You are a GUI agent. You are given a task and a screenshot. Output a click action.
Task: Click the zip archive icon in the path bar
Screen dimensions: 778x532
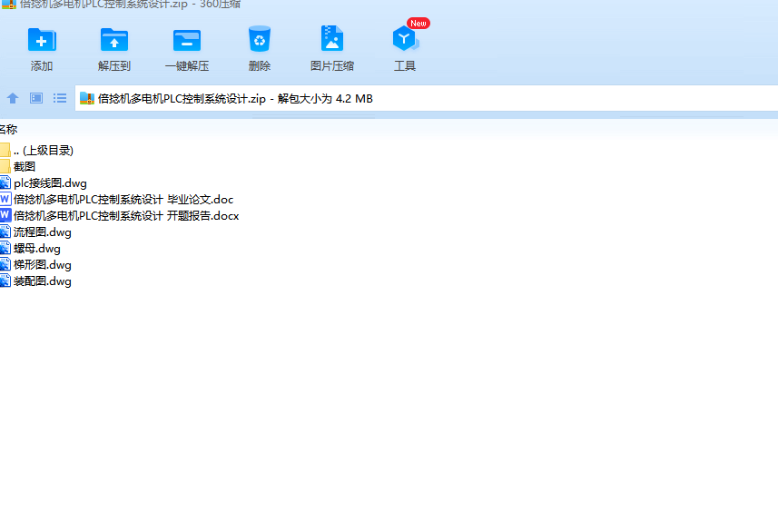coord(87,98)
